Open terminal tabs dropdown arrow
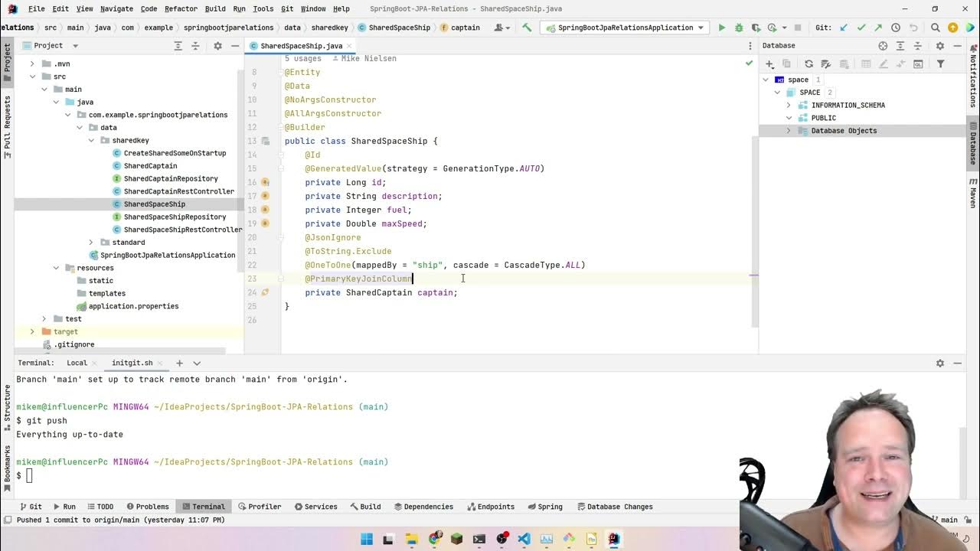Image resolution: width=980 pixels, height=551 pixels. coord(197,364)
